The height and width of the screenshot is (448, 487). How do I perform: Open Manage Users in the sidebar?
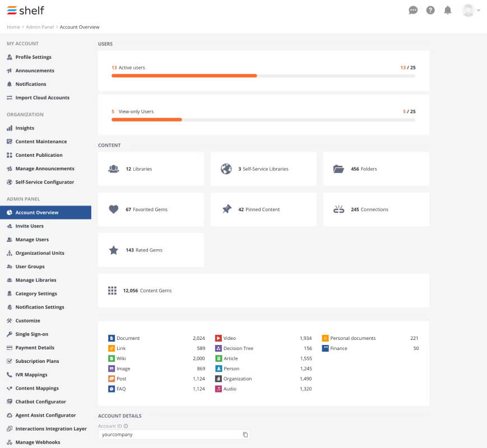[x=32, y=239]
